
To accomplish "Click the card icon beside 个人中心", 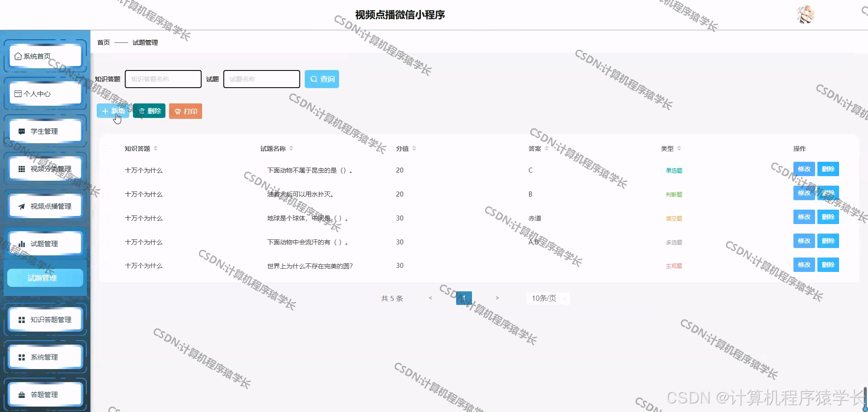I will [x=18, y=94].
